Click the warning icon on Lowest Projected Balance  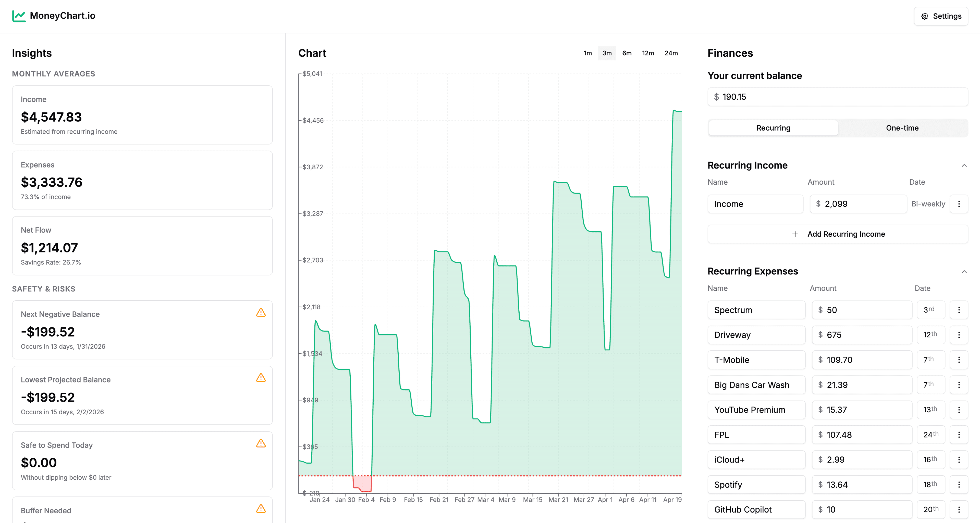(x=261, y=378)
